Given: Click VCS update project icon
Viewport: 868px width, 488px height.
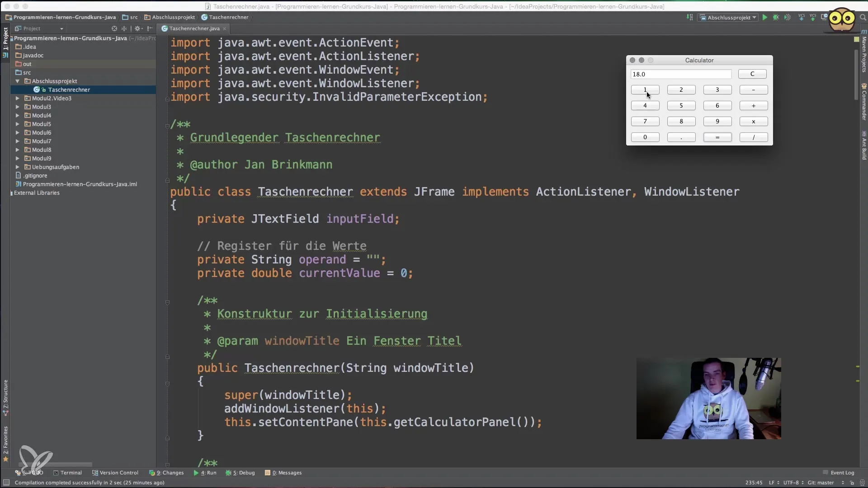Looking at the screenshot, I should point(802,18).
